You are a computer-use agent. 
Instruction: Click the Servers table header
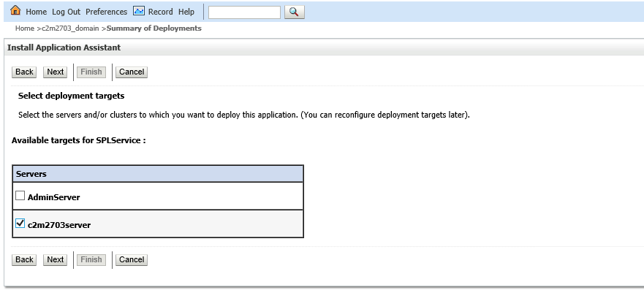click(158, 174)
